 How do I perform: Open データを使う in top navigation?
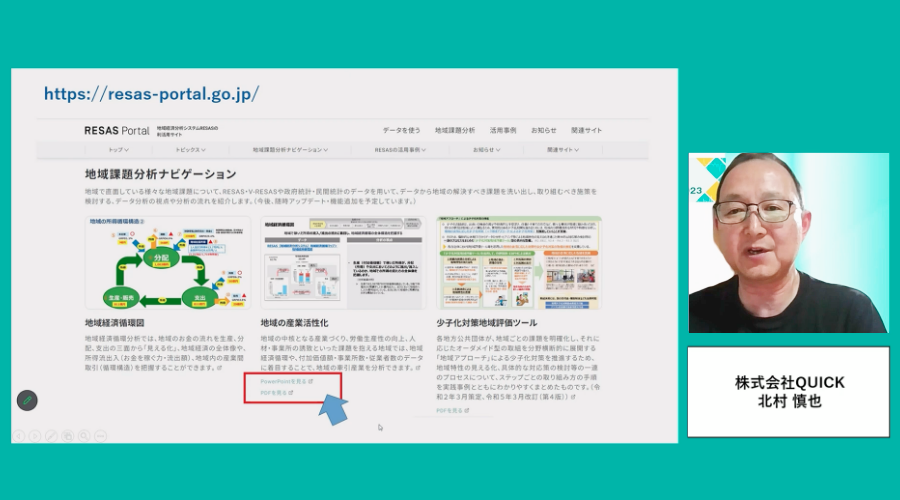tap(402, 130)
